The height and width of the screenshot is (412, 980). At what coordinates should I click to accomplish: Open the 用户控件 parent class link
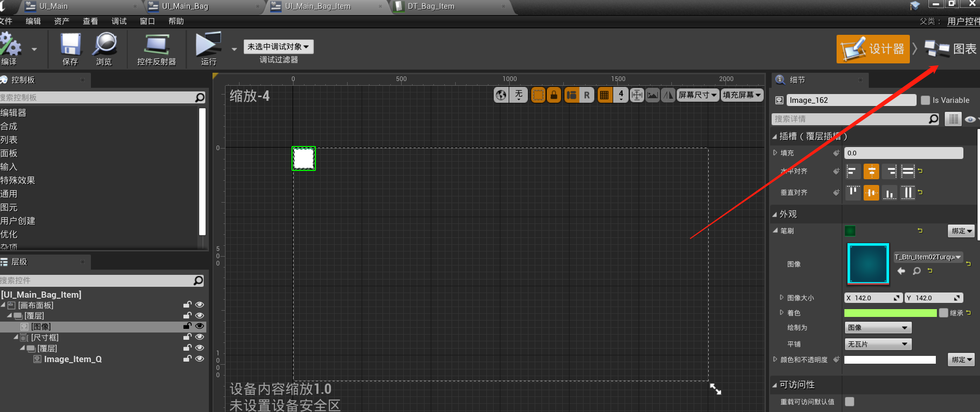(963, 21)
